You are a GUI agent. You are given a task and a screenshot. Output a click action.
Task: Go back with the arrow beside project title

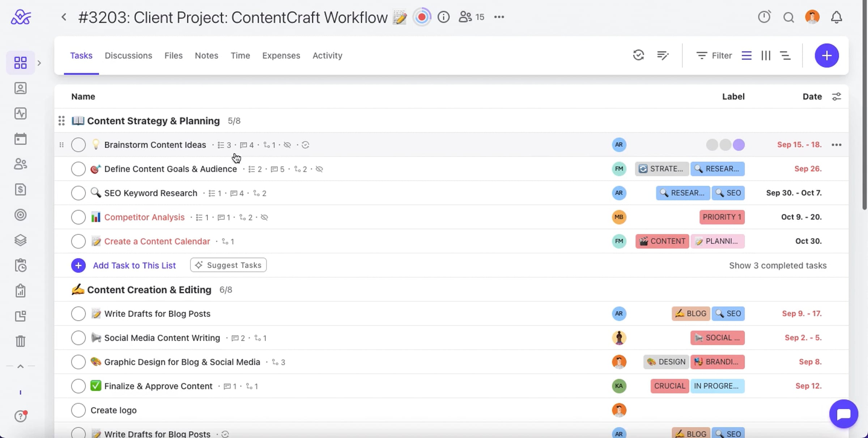coord(64,17)
